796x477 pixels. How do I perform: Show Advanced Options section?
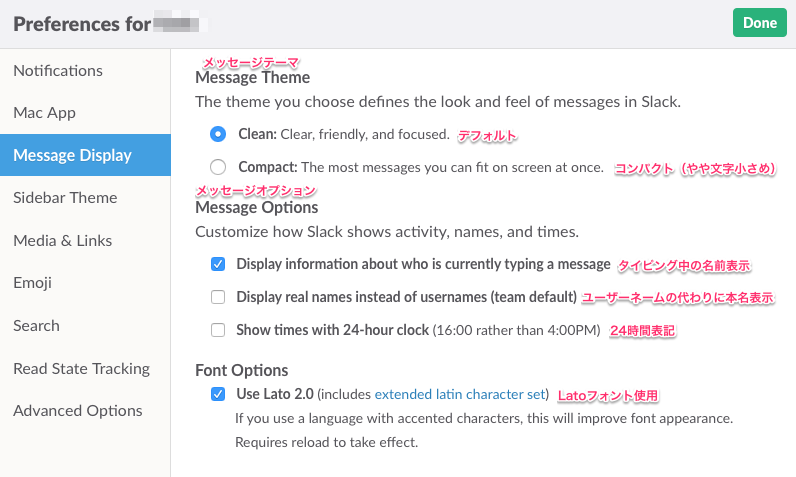coord(77,411)
